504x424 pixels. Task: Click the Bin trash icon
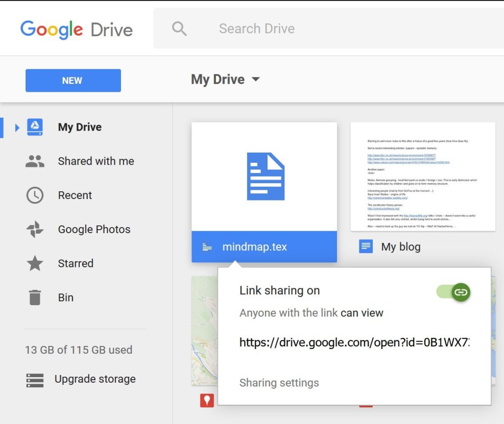pyautogui.click(x=35, y=297)
